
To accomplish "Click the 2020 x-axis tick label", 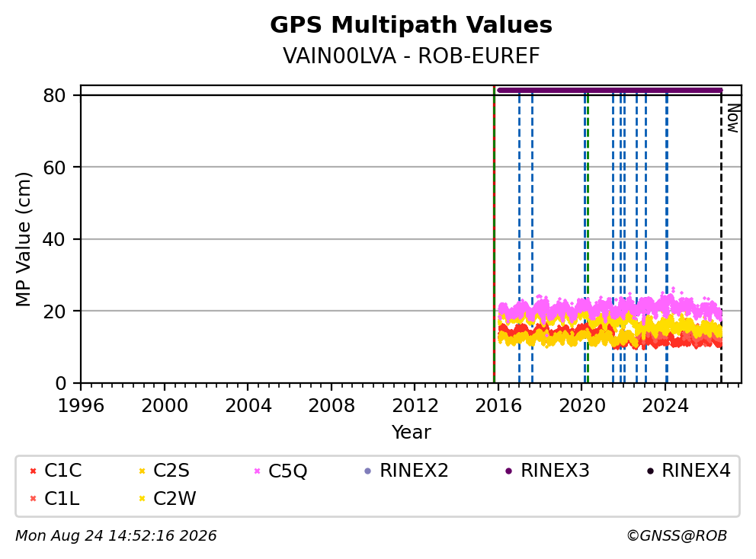I will [582, 406].
